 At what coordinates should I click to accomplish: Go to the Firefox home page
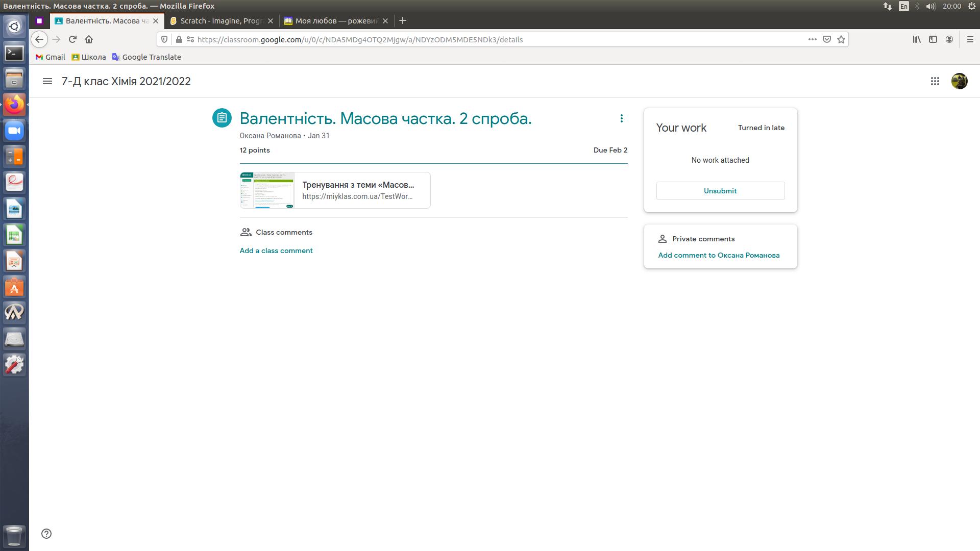(89, 39)
